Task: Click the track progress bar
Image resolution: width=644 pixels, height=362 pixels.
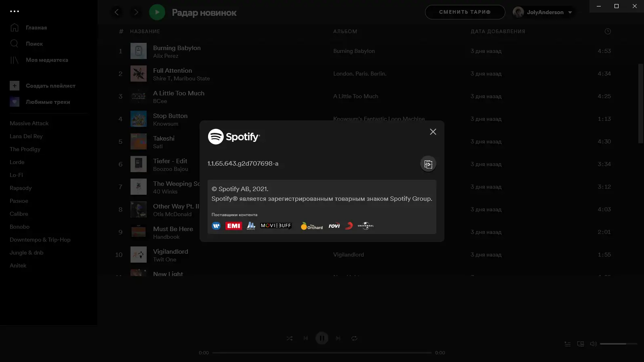Action: tap(322, 353)
